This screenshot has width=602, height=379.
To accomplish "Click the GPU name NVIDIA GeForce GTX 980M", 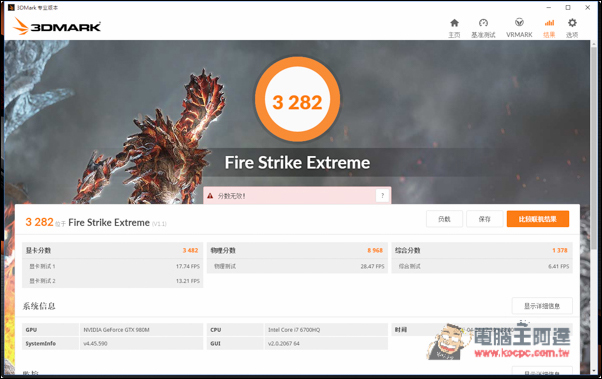I will [x=116, y=330].
